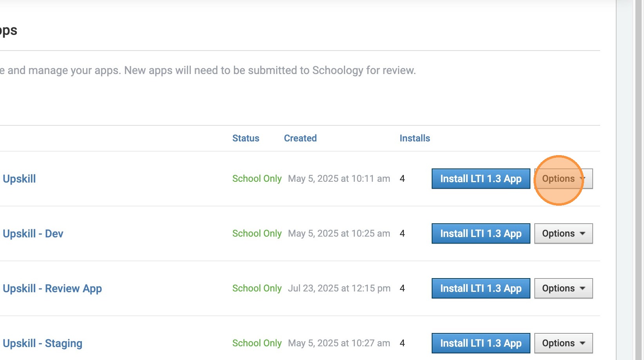
Task: Open Options dropdown for Upskill - Dev
Action: pyautogui.click(x=563, y=233)
